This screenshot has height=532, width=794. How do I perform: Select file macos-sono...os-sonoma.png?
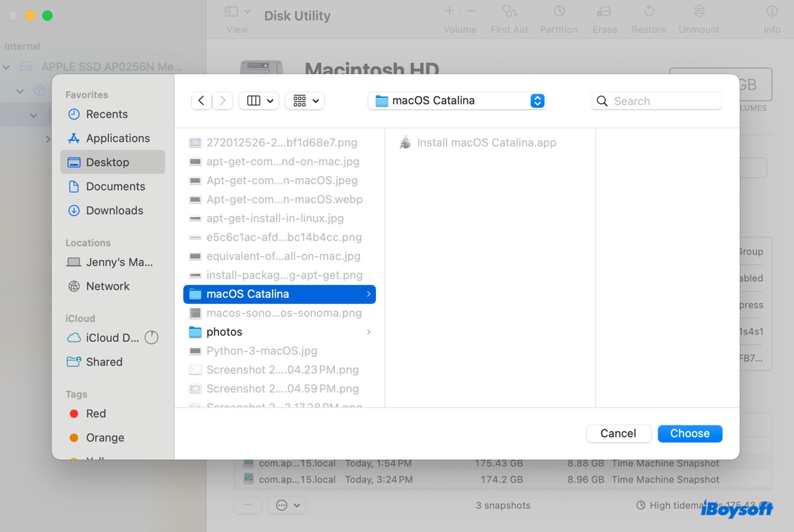[279, 313]
